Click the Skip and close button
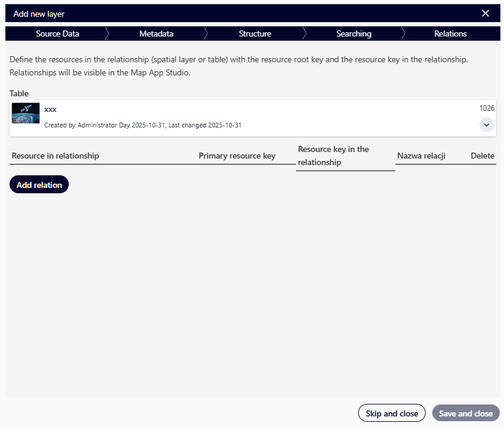Screen dimensions: 504x429 click(392, 413)
